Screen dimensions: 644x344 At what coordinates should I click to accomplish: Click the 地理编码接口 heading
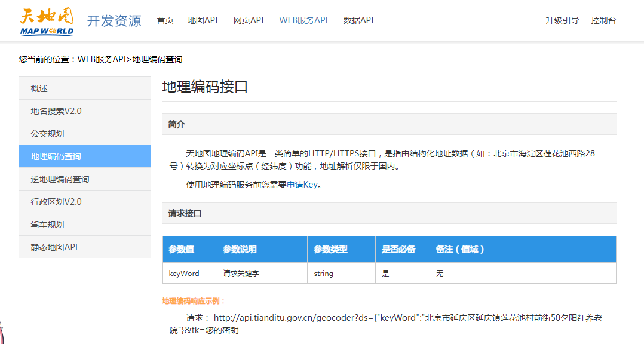pyautogui.click(x=205, y=87)
